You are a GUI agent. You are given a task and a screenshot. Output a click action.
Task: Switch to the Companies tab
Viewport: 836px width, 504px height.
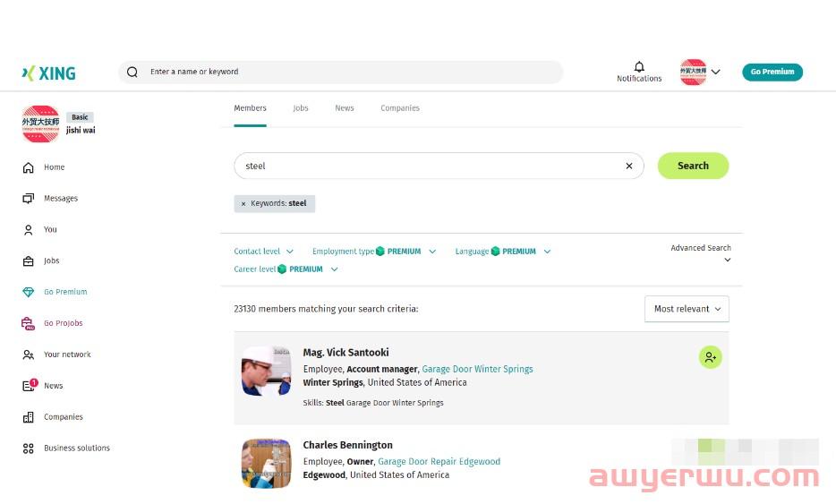tap(400, 108)
